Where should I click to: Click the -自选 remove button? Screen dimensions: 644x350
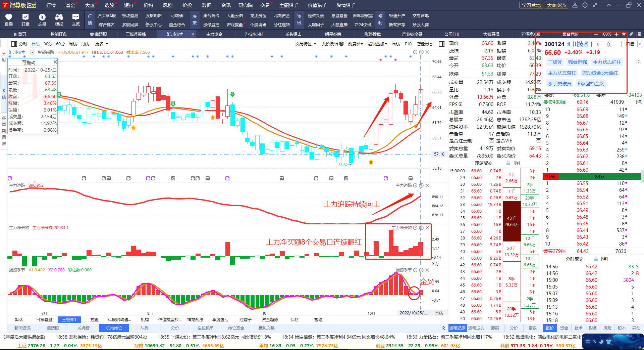pos(629,44)
